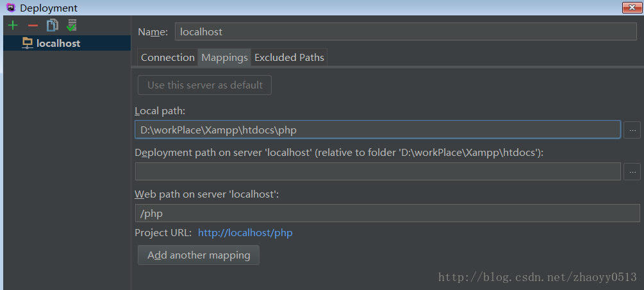This screenshot has height=290, width=644.
Task: Browse for the Local path folder
Action: 632,130
